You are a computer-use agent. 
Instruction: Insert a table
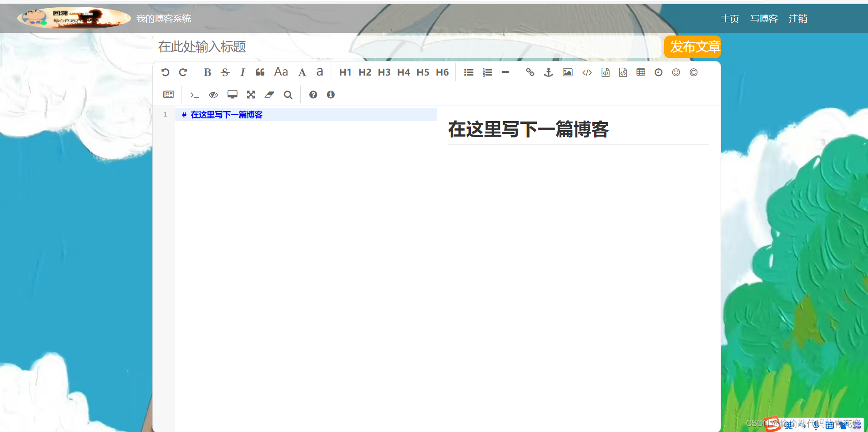pos(641,72)
